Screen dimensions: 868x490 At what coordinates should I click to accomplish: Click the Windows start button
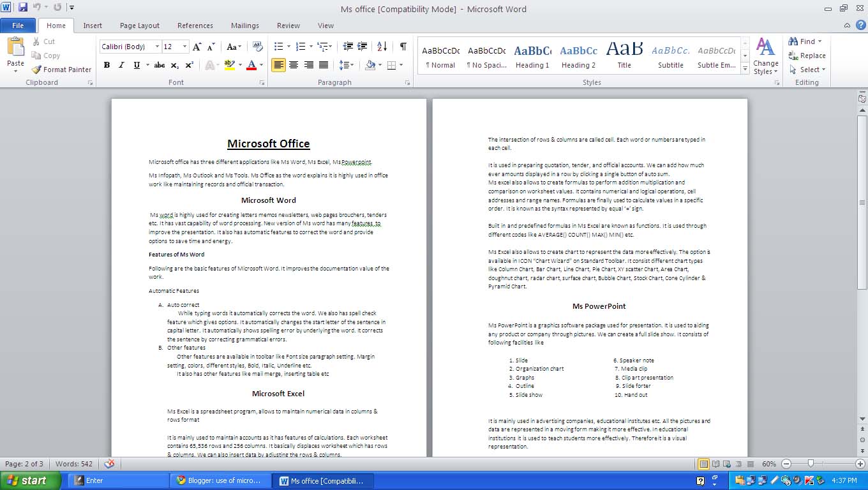click(30, 480)
